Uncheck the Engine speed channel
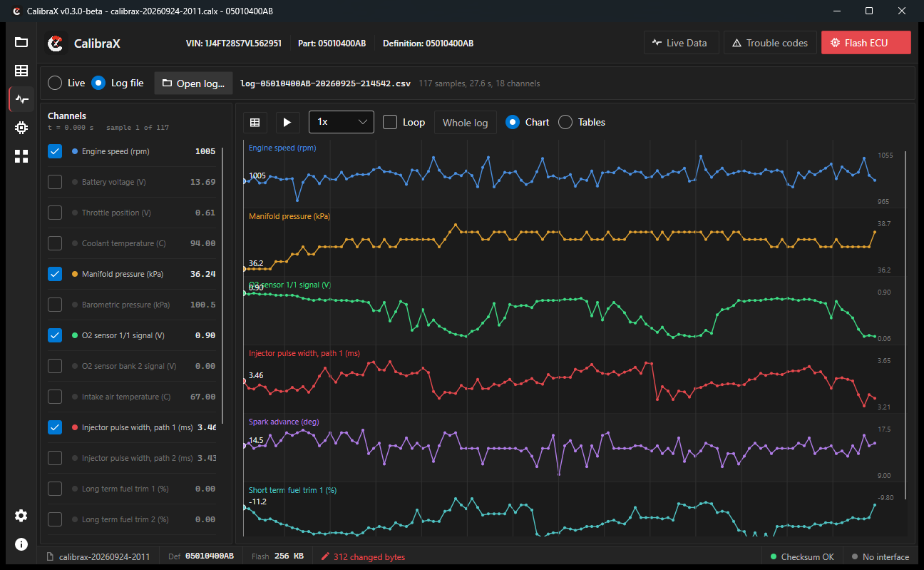This screenshot has height=570, width=924. pyautogui.click(x=55, y=151)
